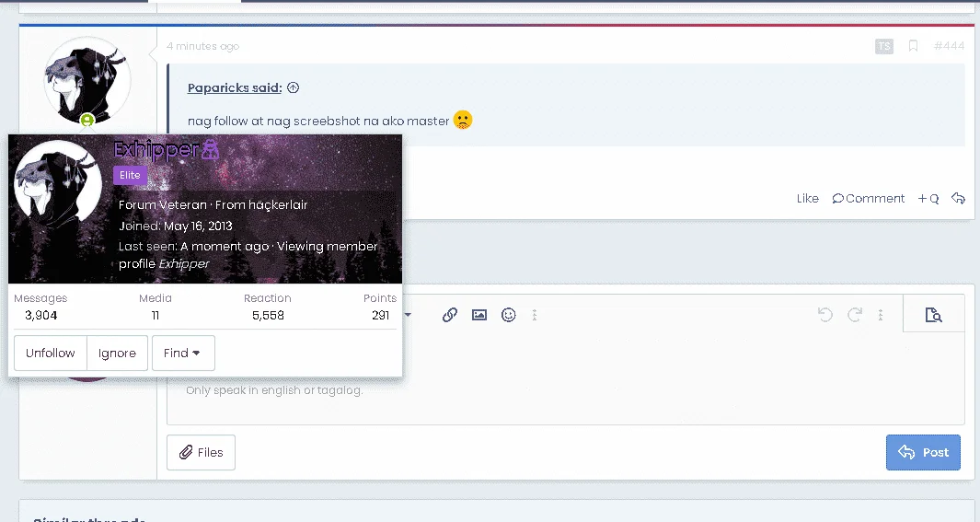
Task: Like the post by clicking Like
Action: click(x=807, y=198)
